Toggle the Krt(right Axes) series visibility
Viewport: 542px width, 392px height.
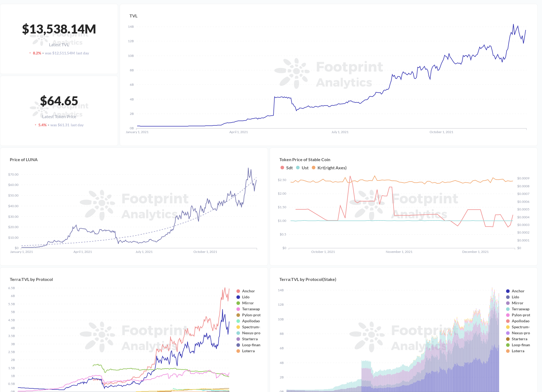click(x=329, y=168)
